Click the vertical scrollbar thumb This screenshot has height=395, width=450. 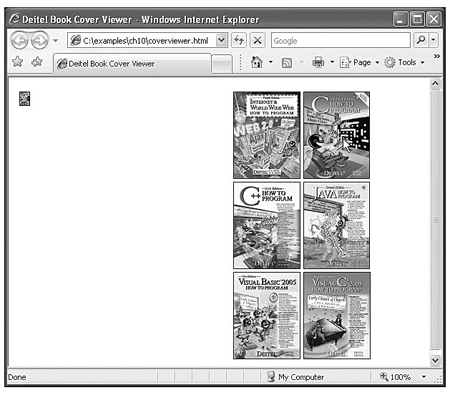tap(435, 220)
